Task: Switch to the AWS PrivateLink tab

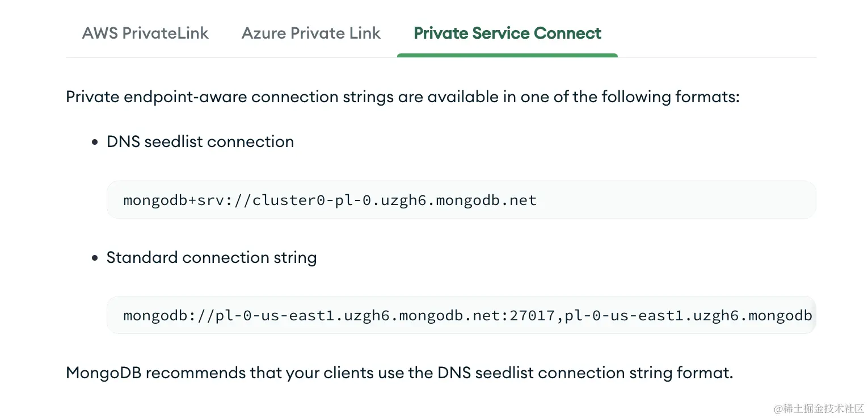Action: tap(145, 33)
